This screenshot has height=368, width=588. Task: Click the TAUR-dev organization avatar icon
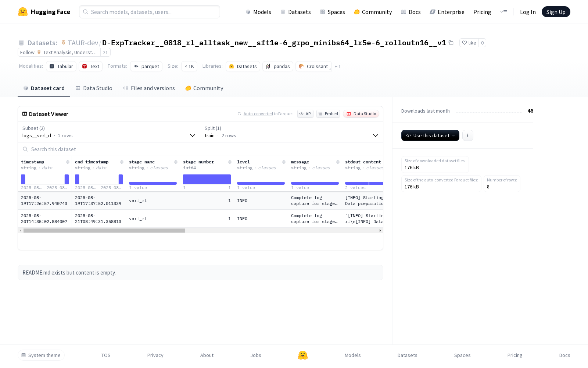pos(64,43)
